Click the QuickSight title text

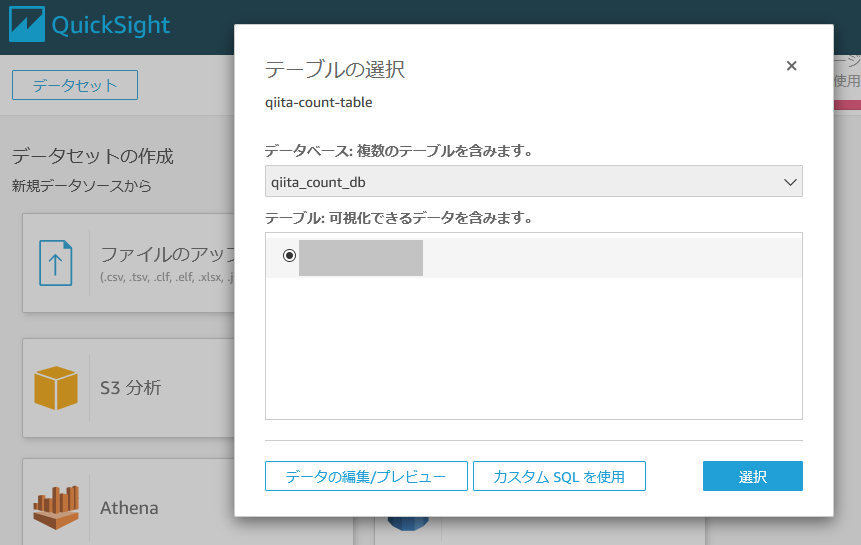tap(111, 26)
